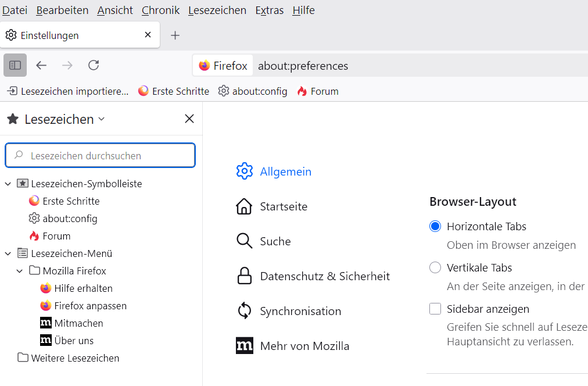Open a new tab with plus button

175,35
